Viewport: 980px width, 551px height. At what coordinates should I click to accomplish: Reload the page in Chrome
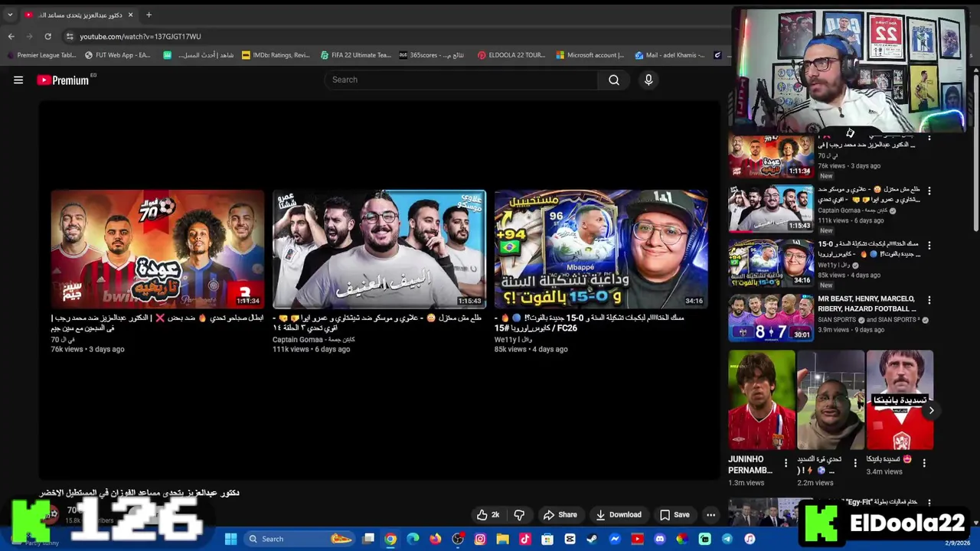tap(47, 36)
